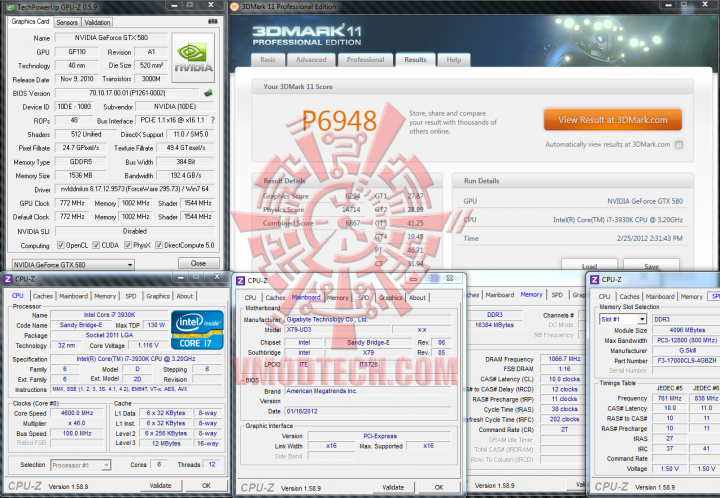The width and height of the screenshot is (720, 498).
Task: Switch to GPU-Z Validation tab
Action: click(x=97, y=22)
